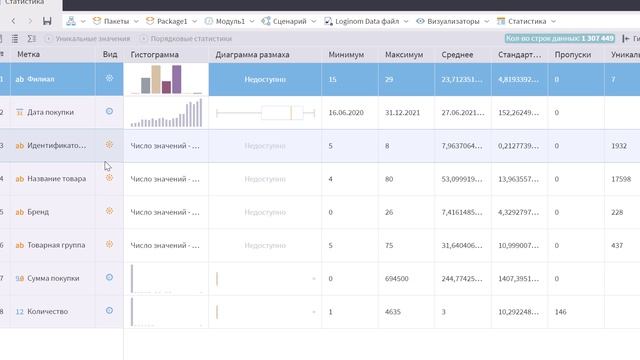Click the data kind icon for Количество
The width and height of the screenshot is (640, 360).
[x=109, y=311]
